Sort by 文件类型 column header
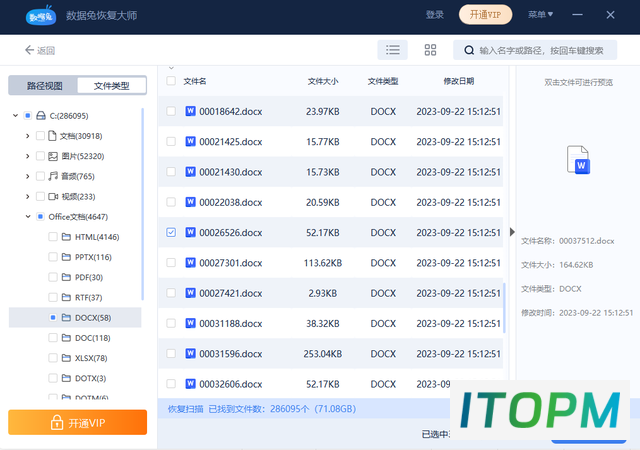Image resolution: width=640 pixels, height=450 pixels. click(x=383, y=81)
